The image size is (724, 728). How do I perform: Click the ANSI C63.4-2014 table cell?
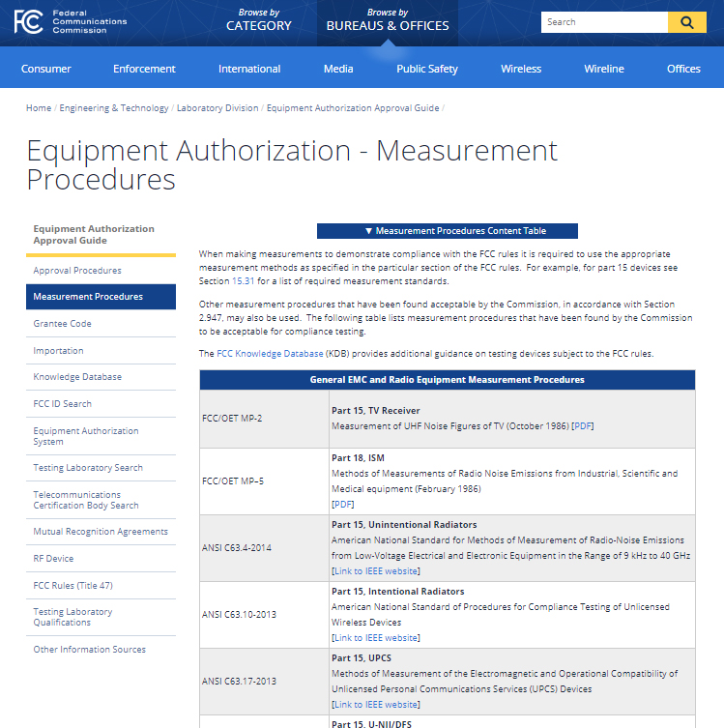click(264, 548)
